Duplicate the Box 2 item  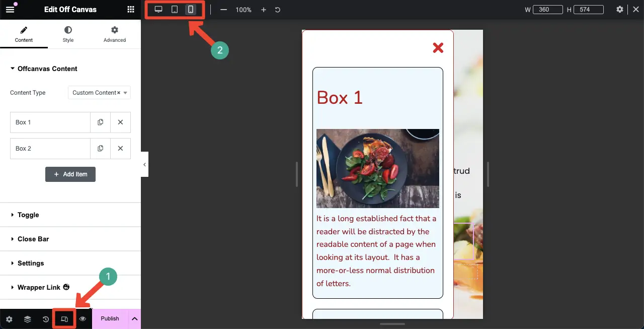click(101, 149)
